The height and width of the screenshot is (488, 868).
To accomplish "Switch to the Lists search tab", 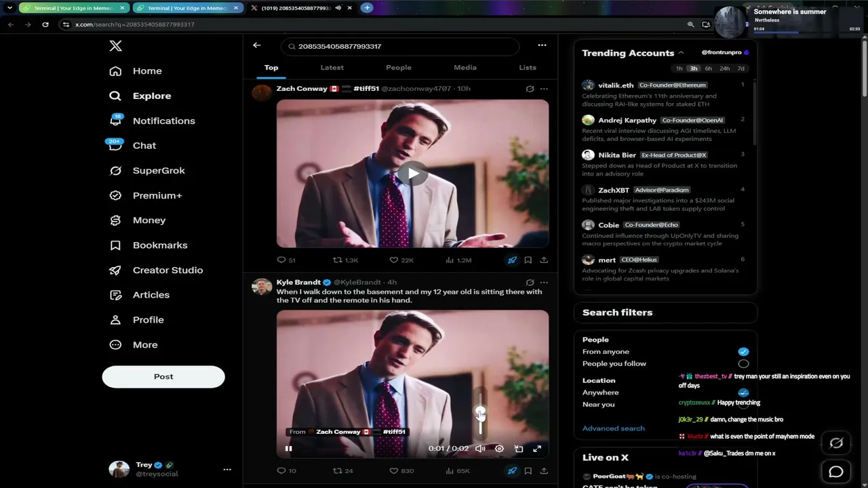I will click(528, 68).
